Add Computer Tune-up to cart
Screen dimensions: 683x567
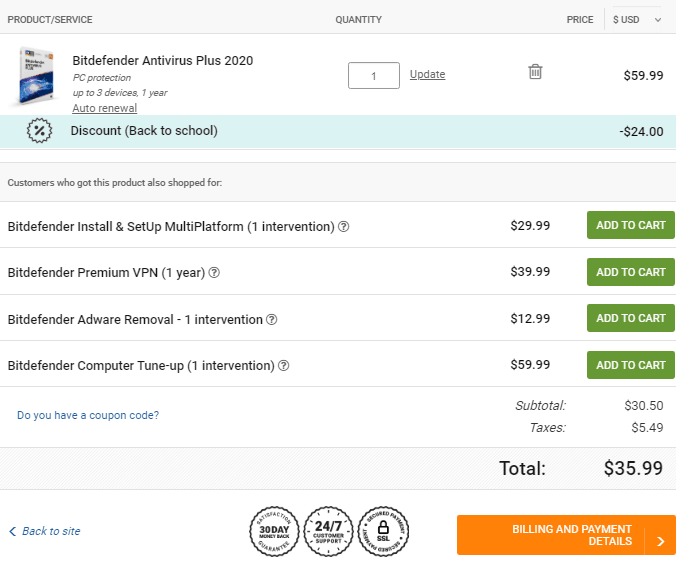pos(630,365)
